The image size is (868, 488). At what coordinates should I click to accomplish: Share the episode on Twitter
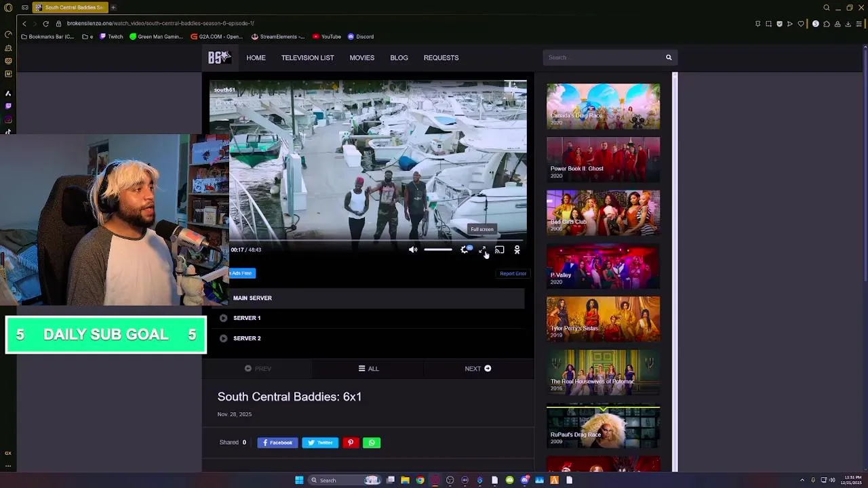[x=320, y=443]
